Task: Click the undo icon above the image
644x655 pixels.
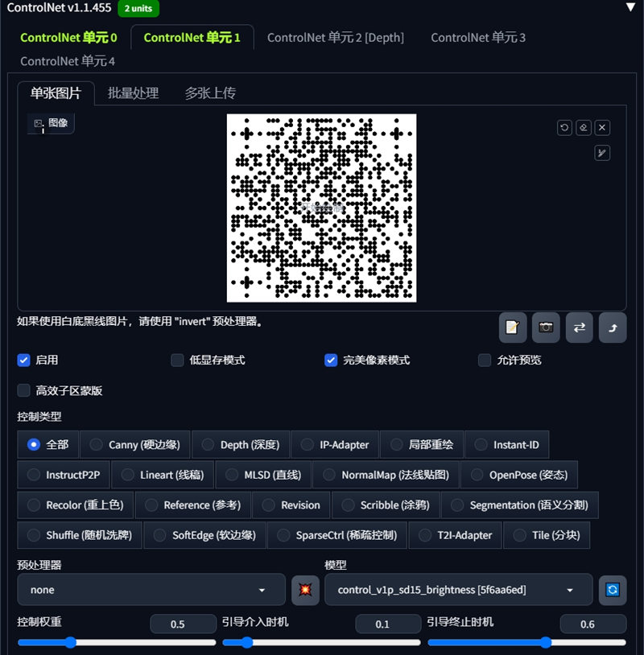Action: click(564, 127)
